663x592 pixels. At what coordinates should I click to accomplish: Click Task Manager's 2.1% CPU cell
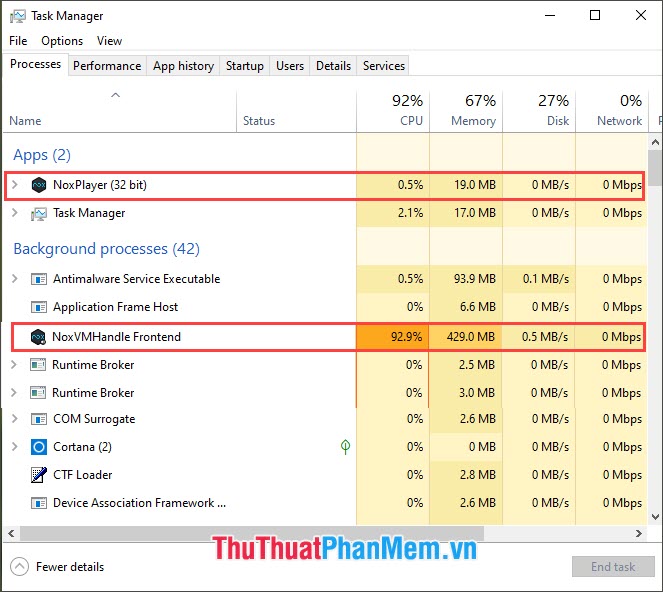click(393, 213)
